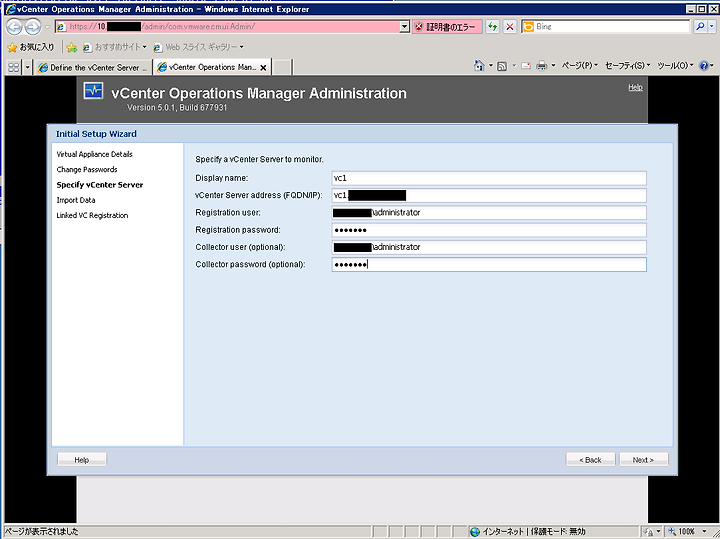
Task: Expand the address bar history dropdown
Action: click(x=404, y=27)
